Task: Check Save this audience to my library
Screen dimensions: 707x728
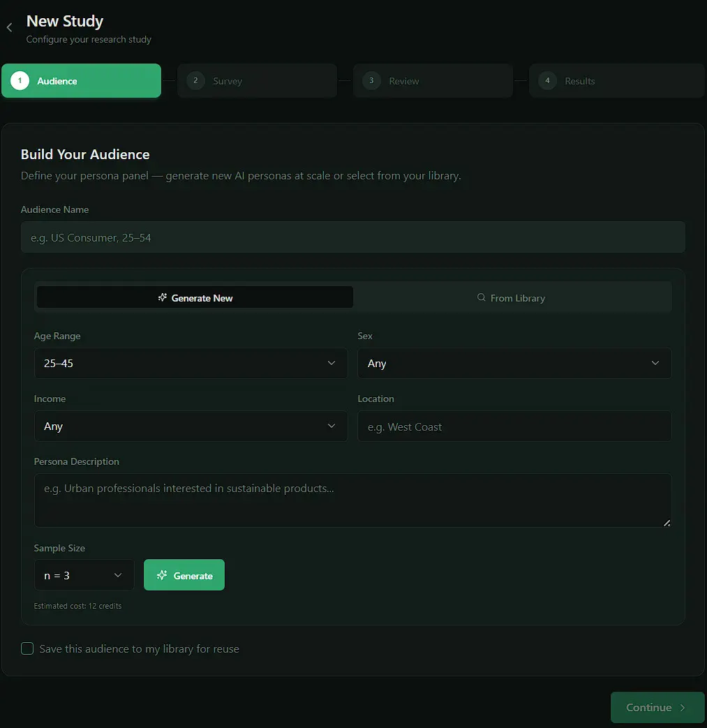Action: (x=27, y=648)
